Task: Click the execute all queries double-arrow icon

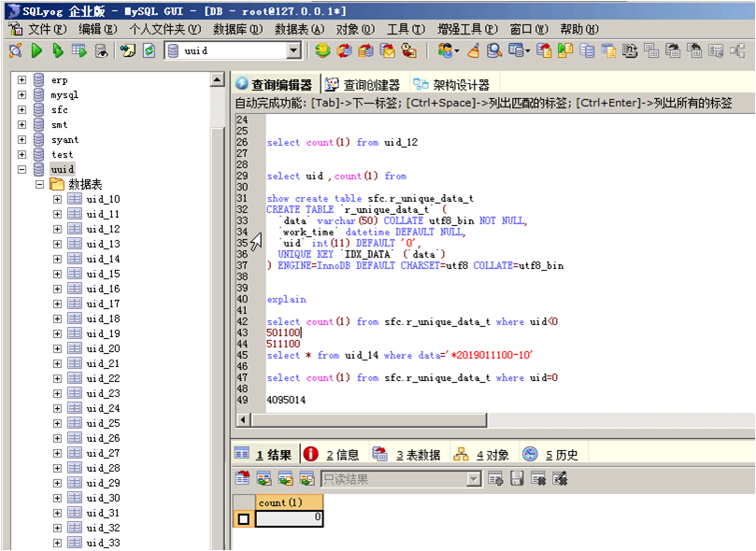Action: (58, 50)
